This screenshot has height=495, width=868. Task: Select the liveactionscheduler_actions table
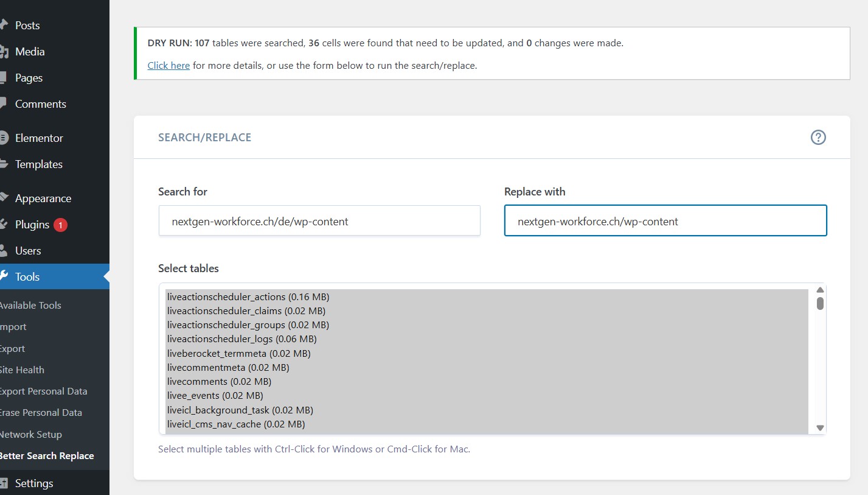[248, 297]
